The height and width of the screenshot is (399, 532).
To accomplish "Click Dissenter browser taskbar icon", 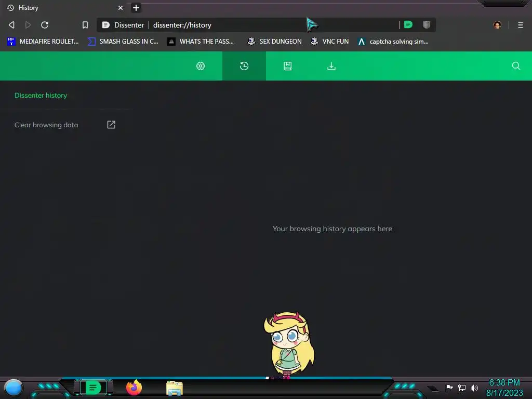I will [94, 388].
